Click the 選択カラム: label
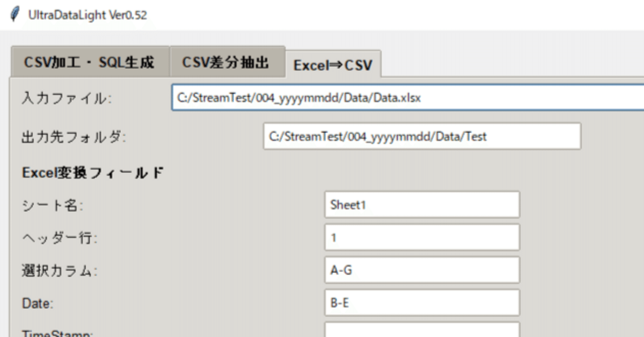644x337 pixels. tap(59, 271)
